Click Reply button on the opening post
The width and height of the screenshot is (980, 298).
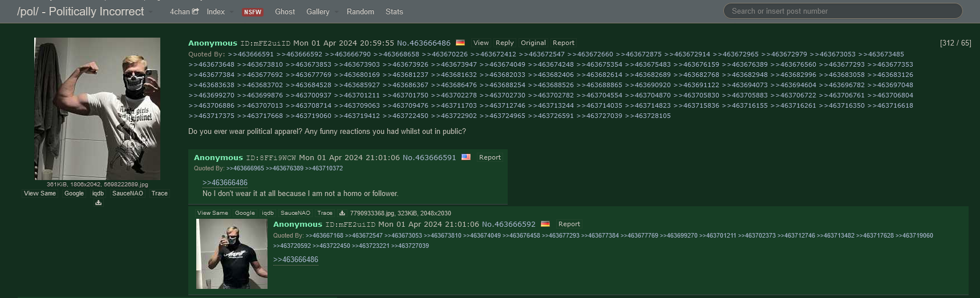[x=504, y=43]
